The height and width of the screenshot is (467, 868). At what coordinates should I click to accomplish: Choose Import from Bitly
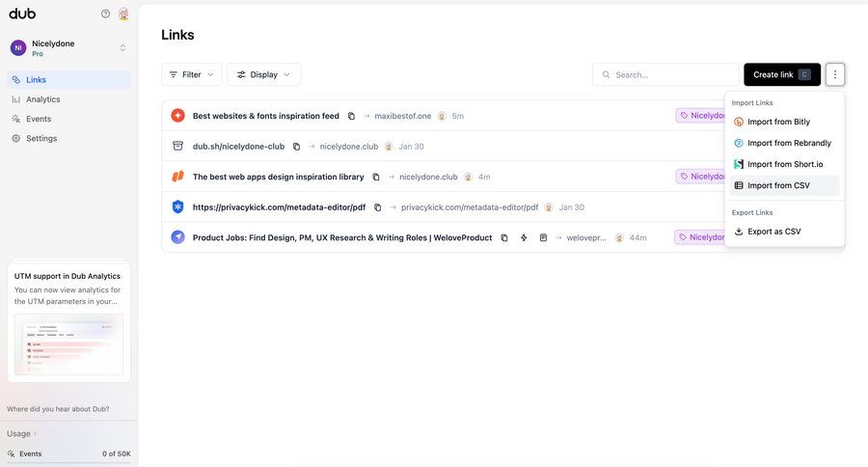click(784, 122)
